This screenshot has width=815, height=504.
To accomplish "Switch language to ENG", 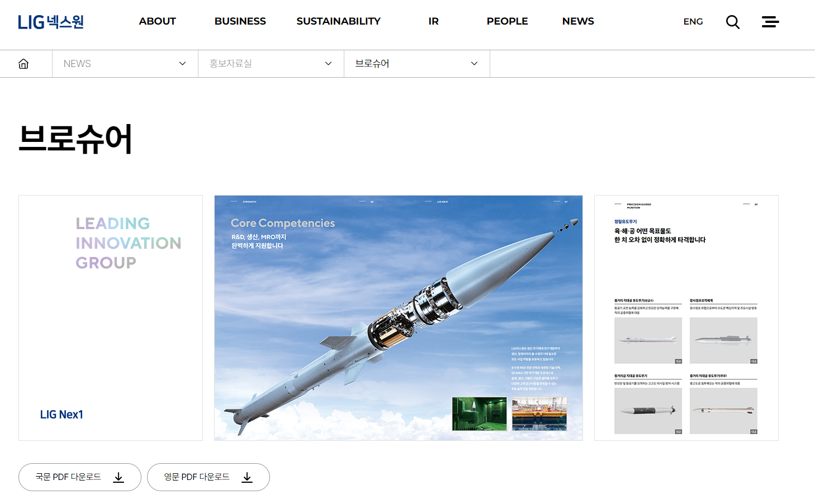I will 693,22.
